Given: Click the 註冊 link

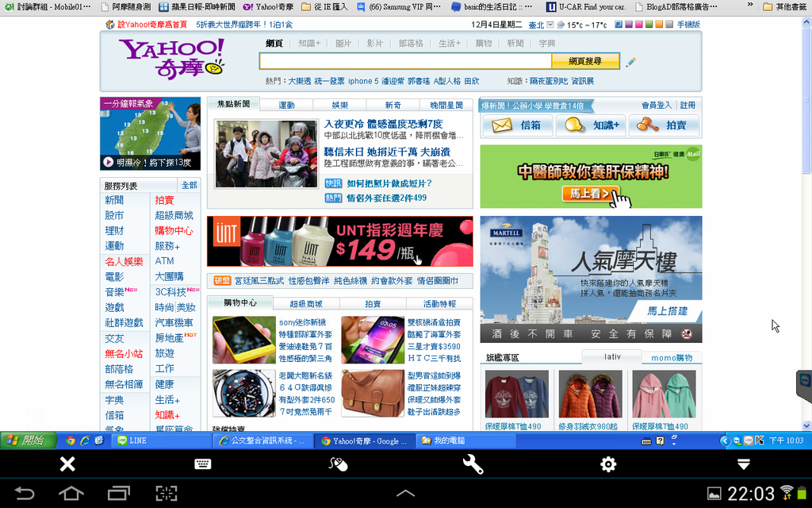Looking at the screenshot, I should tap(688, 106).
